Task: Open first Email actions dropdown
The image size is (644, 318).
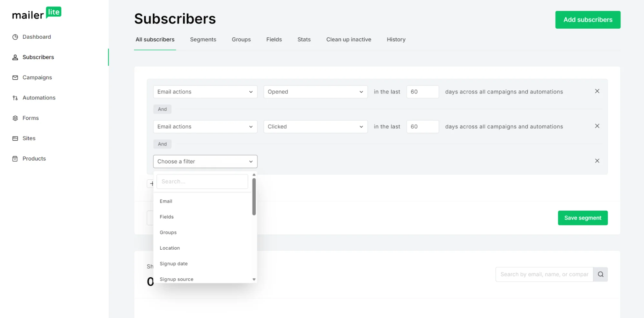Action: point(205,92)
